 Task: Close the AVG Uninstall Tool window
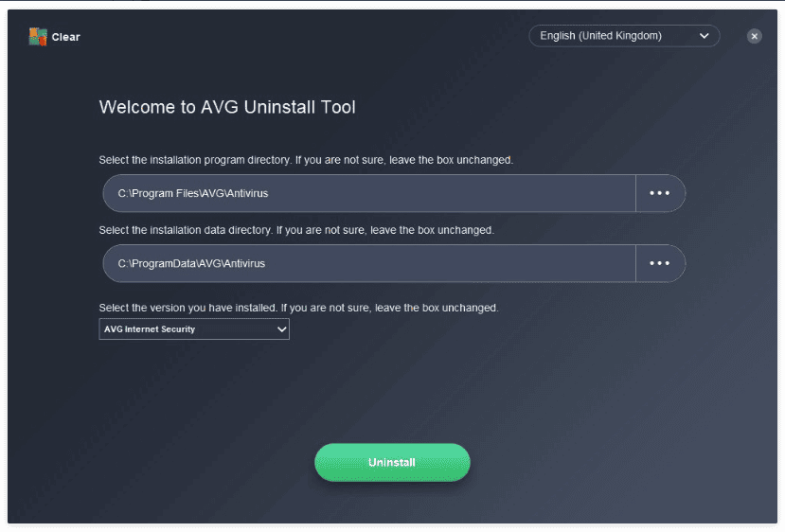(x=754, y=36)
